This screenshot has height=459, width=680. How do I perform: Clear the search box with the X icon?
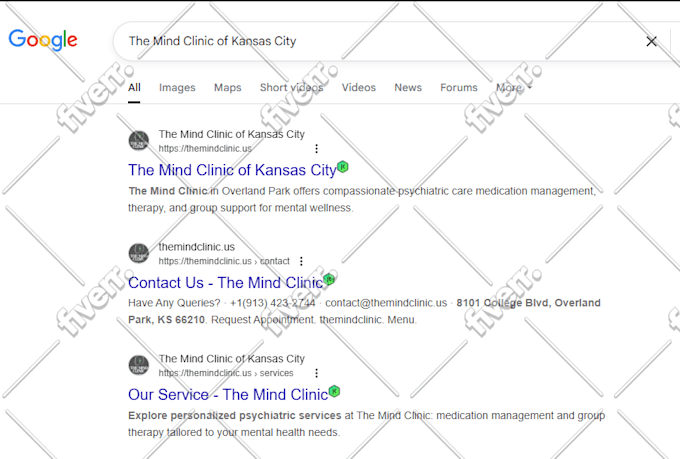coord(651,42)
